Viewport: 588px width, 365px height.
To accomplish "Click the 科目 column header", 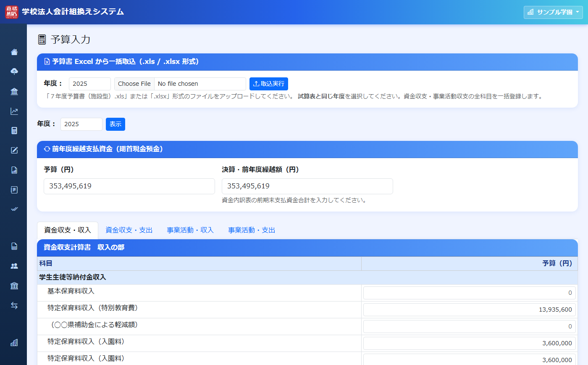I will pos(199,264).
